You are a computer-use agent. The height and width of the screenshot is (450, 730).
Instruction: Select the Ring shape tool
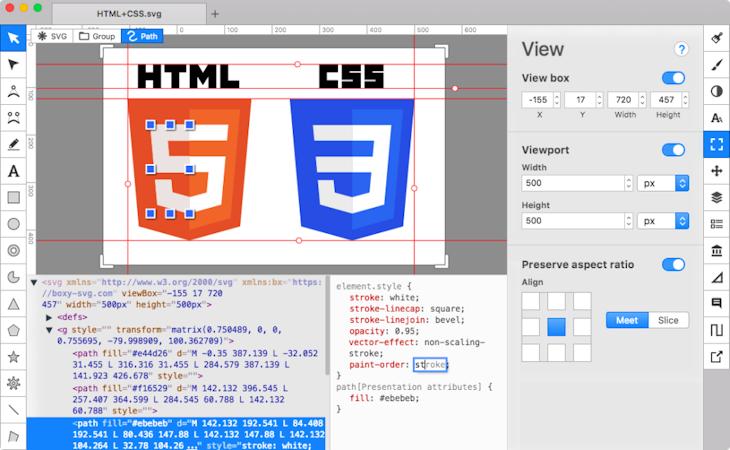coord(13,250)
